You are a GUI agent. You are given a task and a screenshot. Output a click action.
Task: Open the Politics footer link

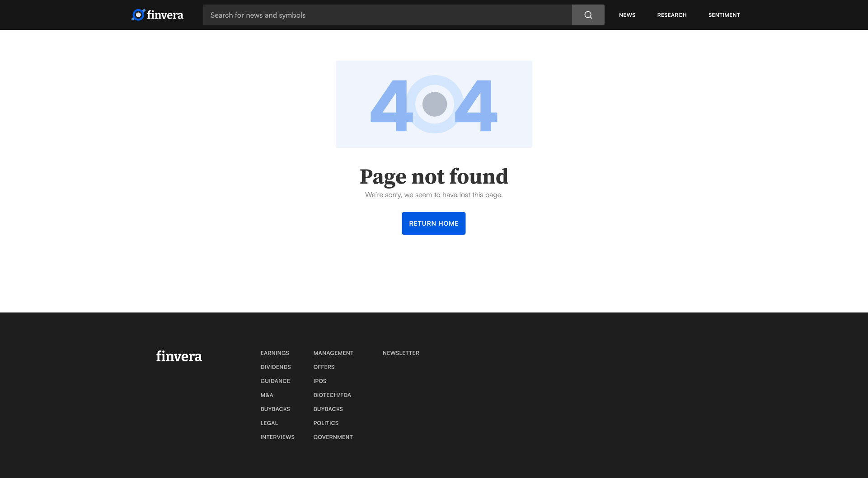point(326,423)
